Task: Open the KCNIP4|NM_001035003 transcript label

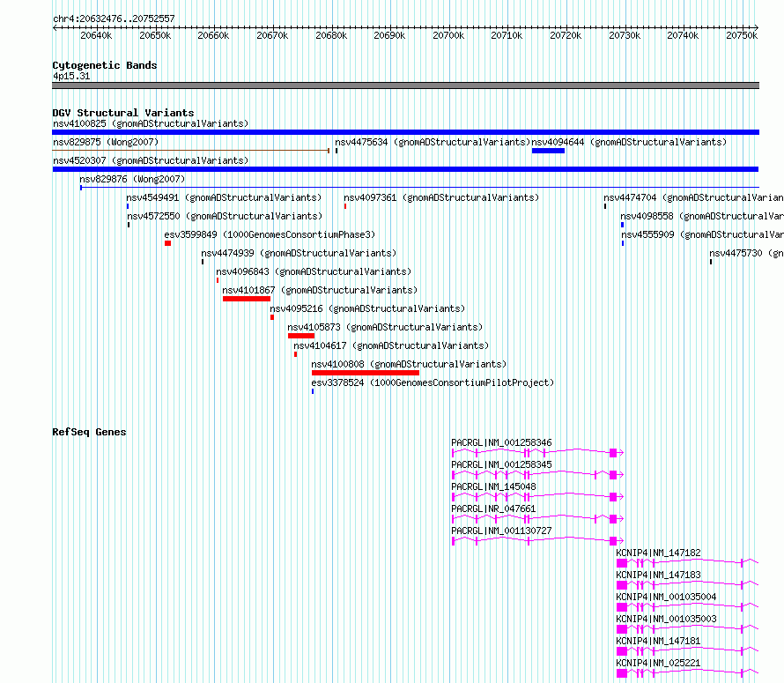Action: [667, 619]
